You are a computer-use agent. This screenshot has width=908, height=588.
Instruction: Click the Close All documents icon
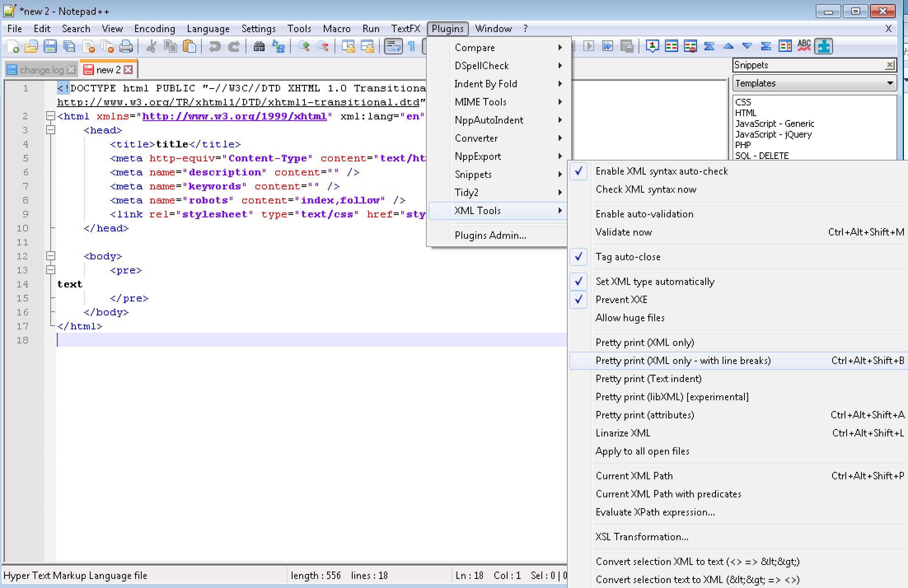(107, 47)
